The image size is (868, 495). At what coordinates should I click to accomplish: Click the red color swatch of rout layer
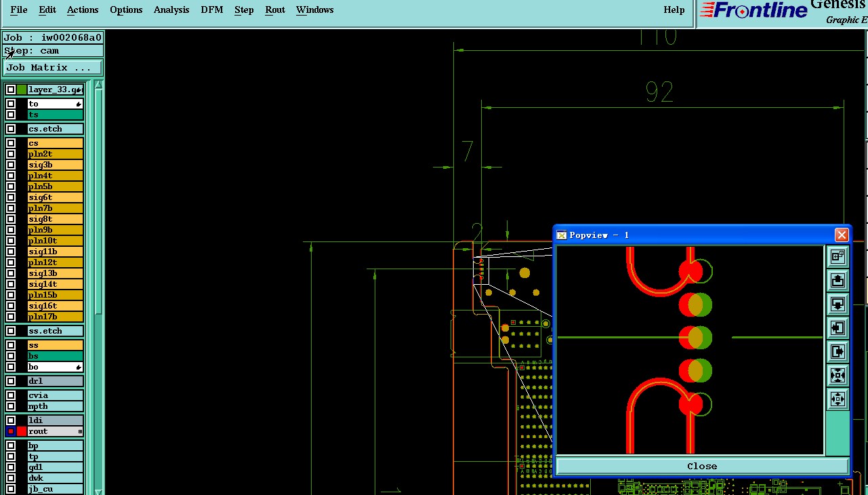click(x=22, y=431)
